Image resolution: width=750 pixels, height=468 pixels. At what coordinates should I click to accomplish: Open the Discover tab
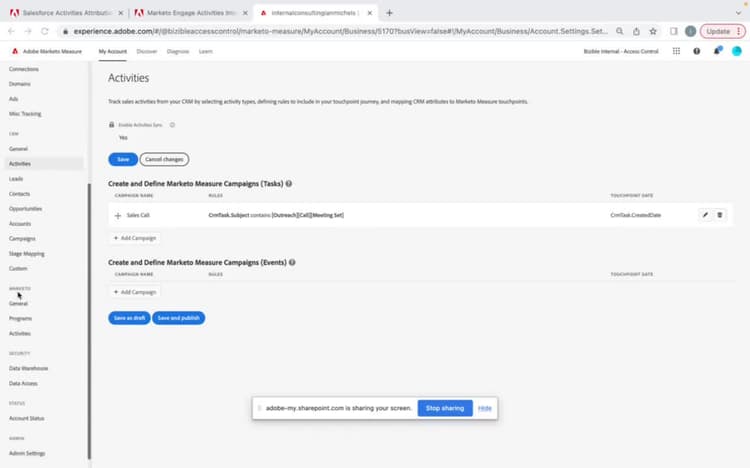(147, 51)
